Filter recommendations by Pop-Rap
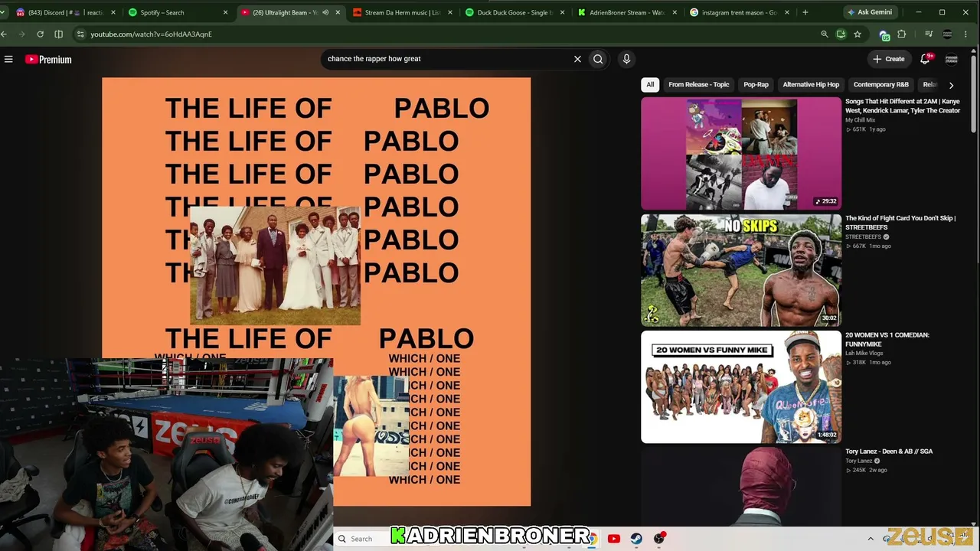The image size is (980, 551). (756, 85)
